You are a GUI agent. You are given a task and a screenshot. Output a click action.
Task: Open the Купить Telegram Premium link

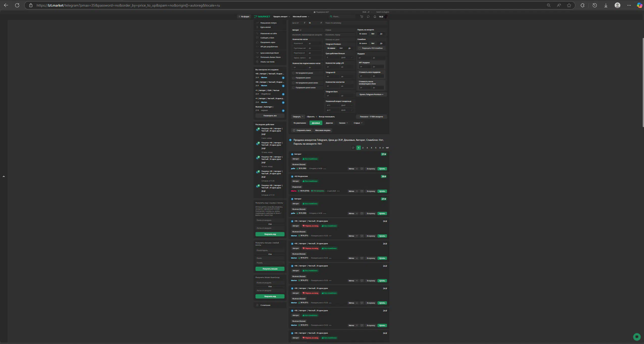tap(371, 95)
